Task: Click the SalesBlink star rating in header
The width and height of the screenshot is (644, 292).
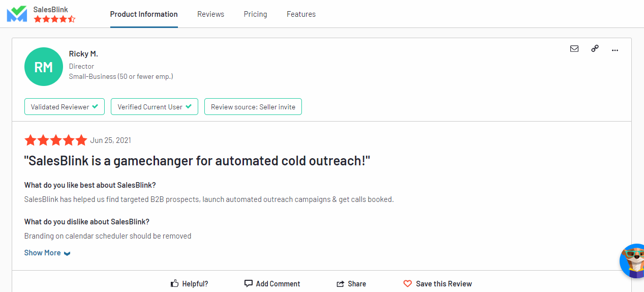Action: coord(54,19)
